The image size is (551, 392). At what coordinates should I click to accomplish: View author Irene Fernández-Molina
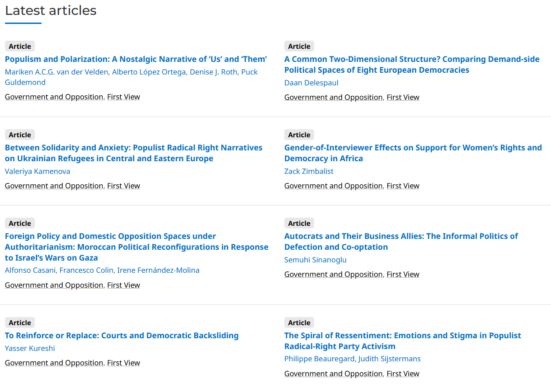click(x=158, y=271)
